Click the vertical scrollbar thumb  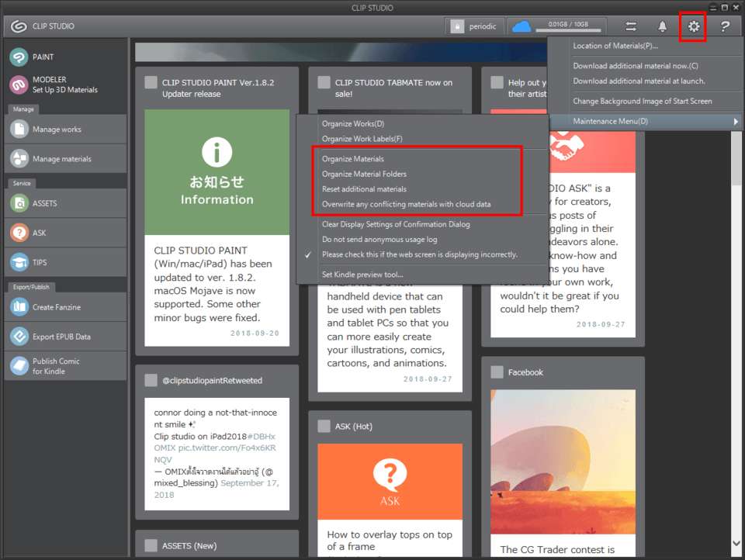click(736, 159)
